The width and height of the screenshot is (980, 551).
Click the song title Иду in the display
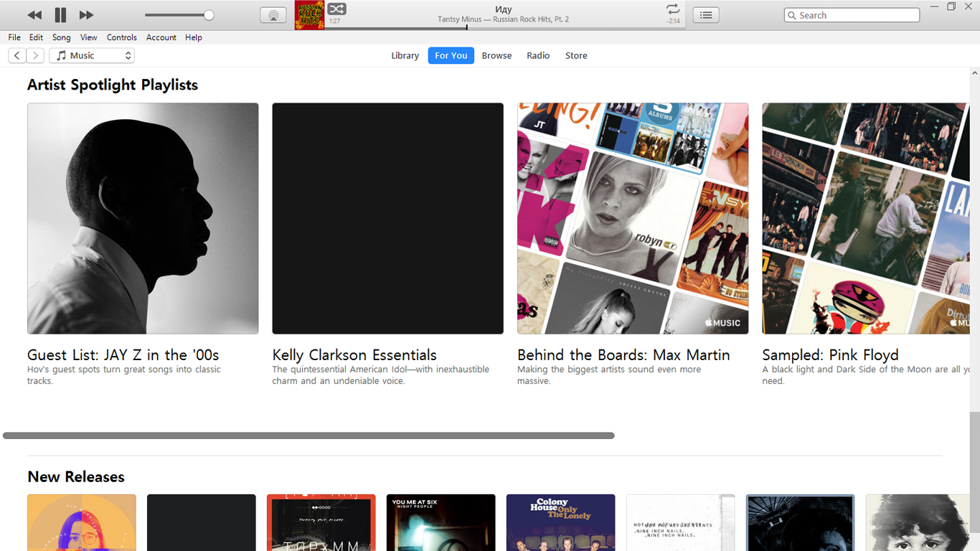[x=504, y=9]
